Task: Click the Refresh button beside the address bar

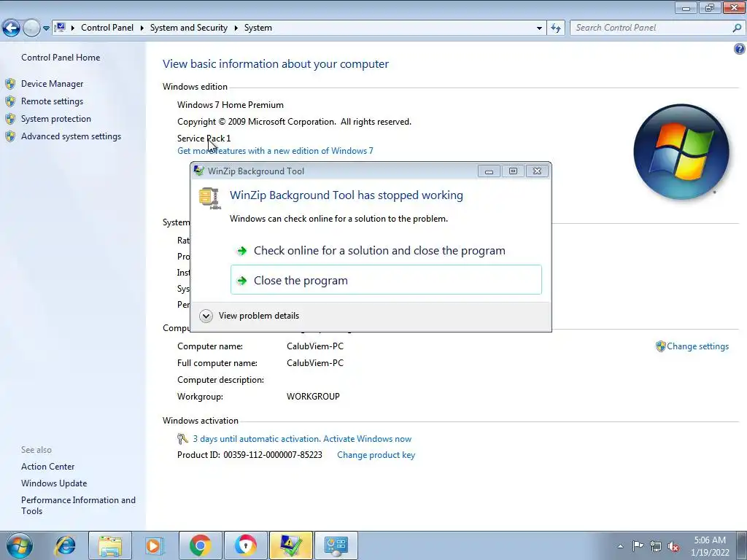Action: click(x=555, y=28)
